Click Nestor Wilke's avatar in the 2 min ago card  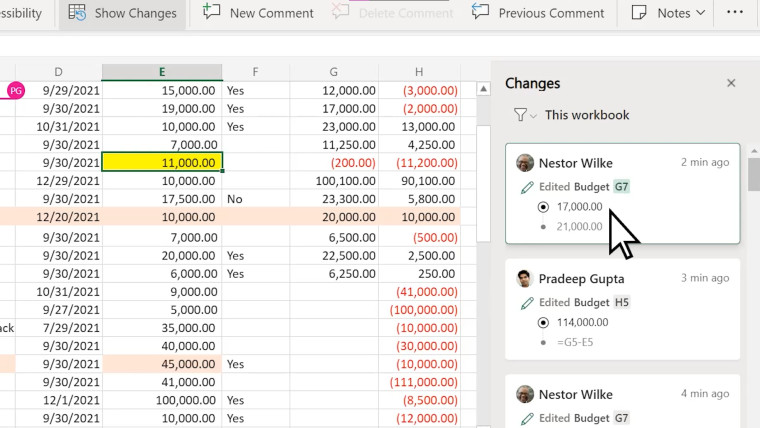click(x=525, y=163)
